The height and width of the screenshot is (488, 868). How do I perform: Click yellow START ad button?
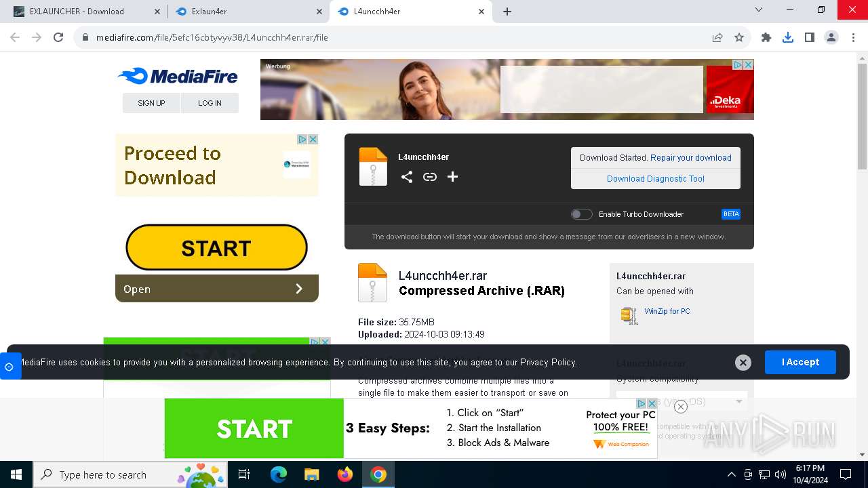[x=216, y=248]
